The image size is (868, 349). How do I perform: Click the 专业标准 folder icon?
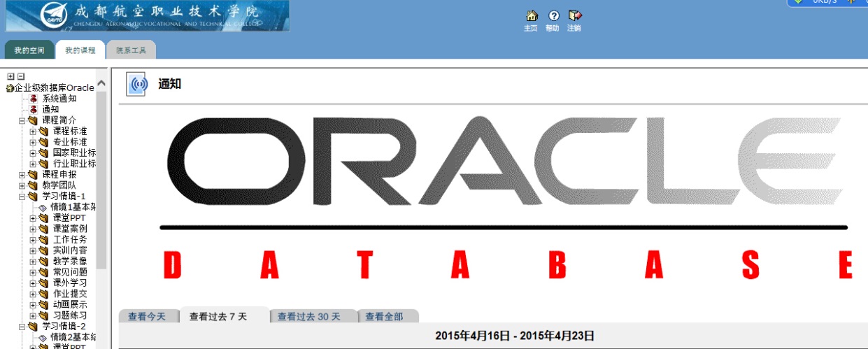pos(44,142)
